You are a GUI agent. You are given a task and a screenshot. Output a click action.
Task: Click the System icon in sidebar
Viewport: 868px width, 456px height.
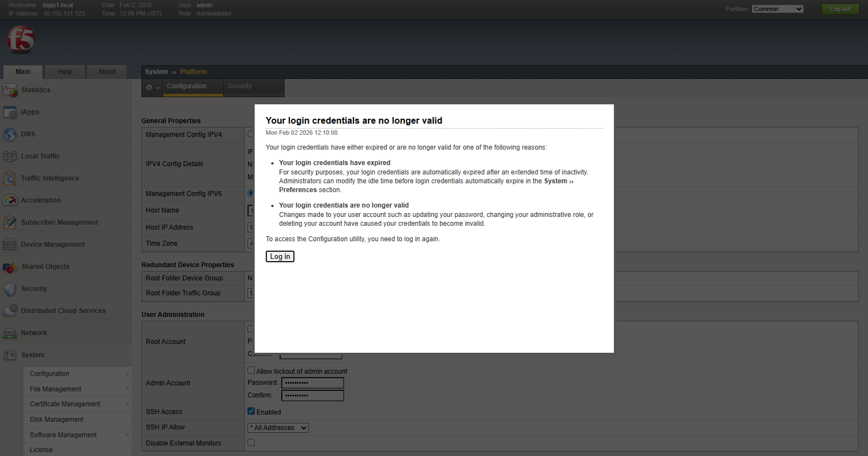point(10,355)
